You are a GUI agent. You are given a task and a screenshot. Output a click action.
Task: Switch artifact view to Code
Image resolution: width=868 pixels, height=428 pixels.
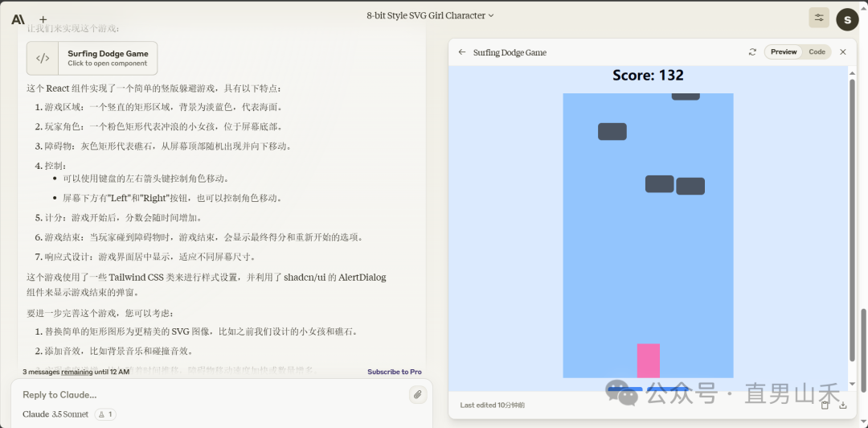coord(817,52)
